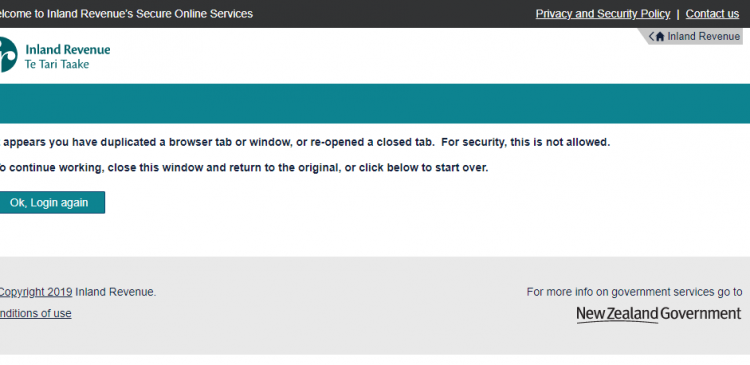Click the Inland Revenue Te Tari Taake logo

coord(54,55)
